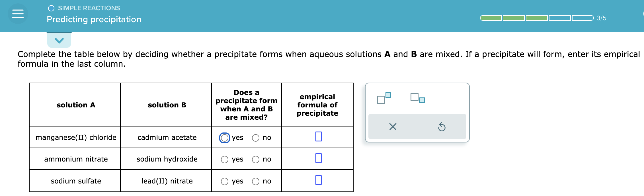The width and height of the screenshot is (644, 196).
Task: Select yes for manganese(II) chloride and cadmium acetate
Action: pyautogui.click(x=225, y=138)
